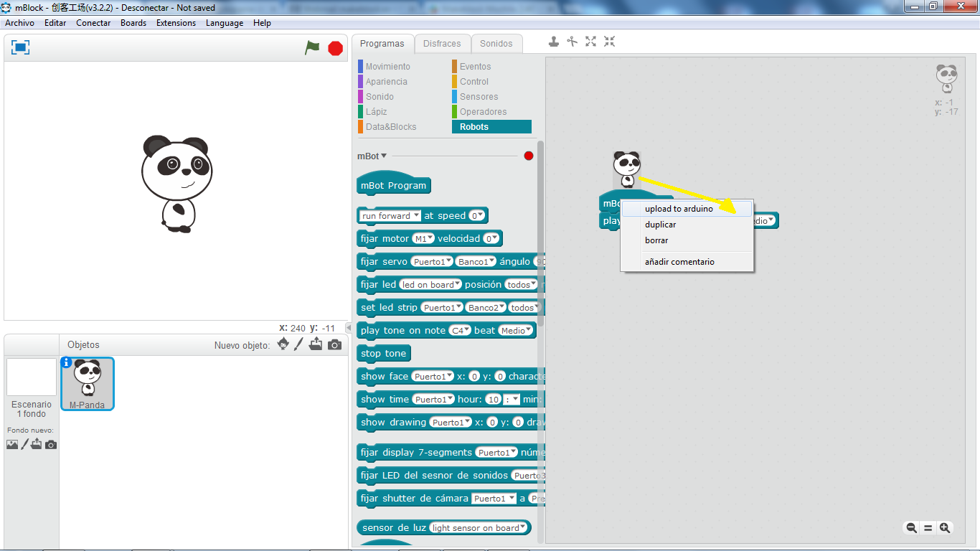Screen dimensions: 980x551
Task: Choose 'añadir comentario' in context menu
Action: (687, 262)
